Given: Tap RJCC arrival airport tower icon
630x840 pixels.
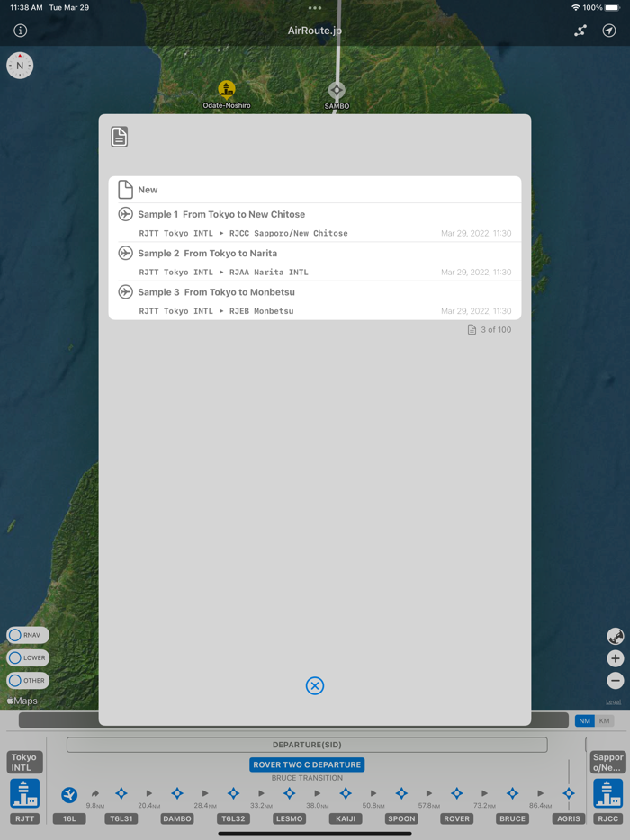Looking at the screenshot, I should pos(608,793).
